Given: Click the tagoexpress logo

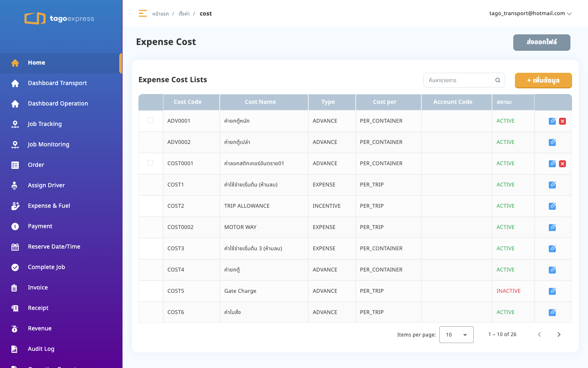Looking at the screenshot, I should click(60, 18).
